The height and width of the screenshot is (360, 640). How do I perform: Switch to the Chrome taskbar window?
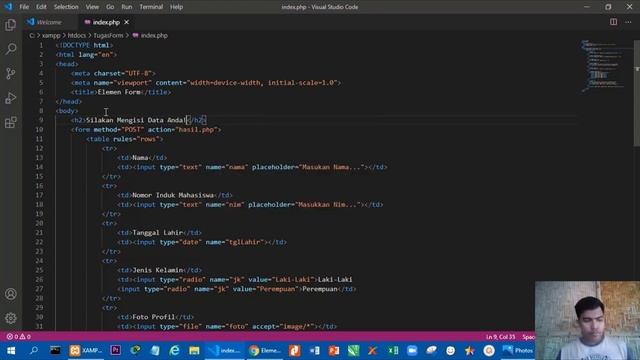264,351
